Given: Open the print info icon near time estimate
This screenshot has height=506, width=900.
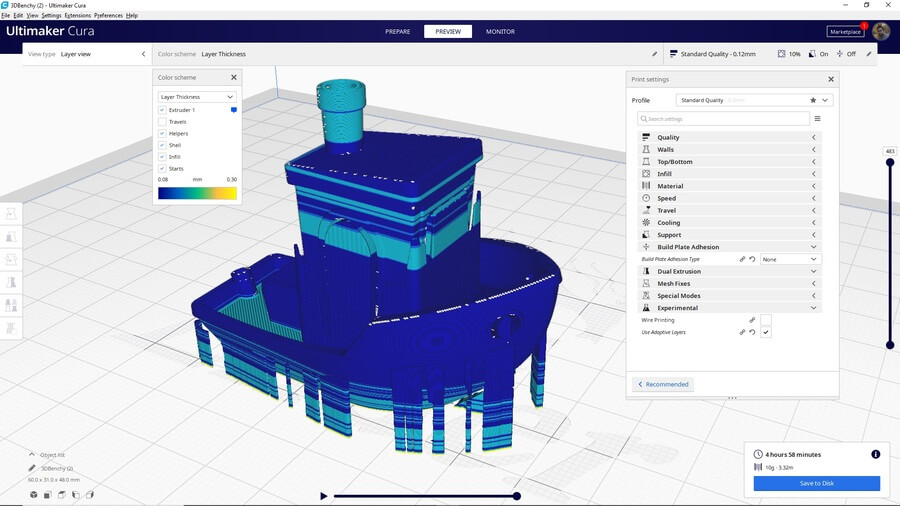Looking at the screenshot, I should (x=875, y=454).
